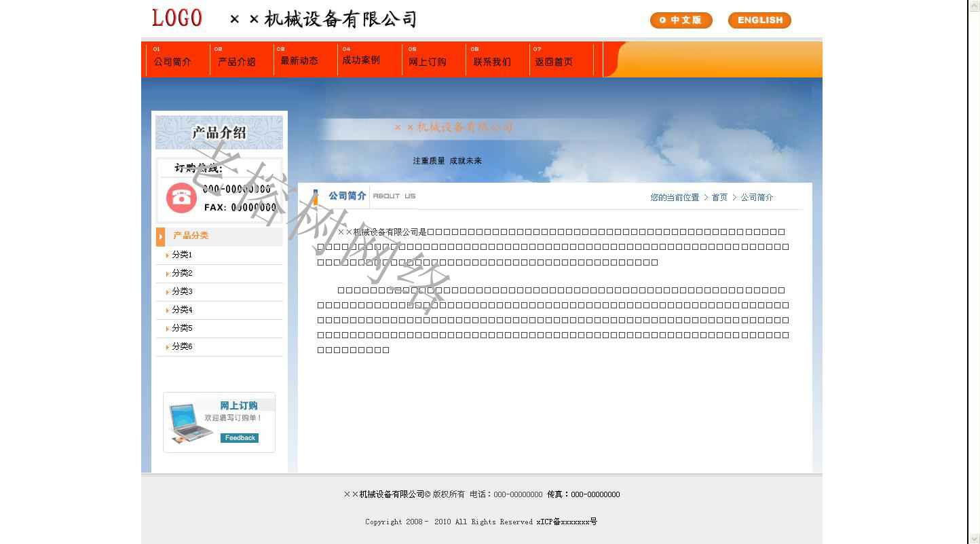Viewport: 980px width, 544px height.
Task: Select 分类1 in product list
Action: (x=182, y=255)
